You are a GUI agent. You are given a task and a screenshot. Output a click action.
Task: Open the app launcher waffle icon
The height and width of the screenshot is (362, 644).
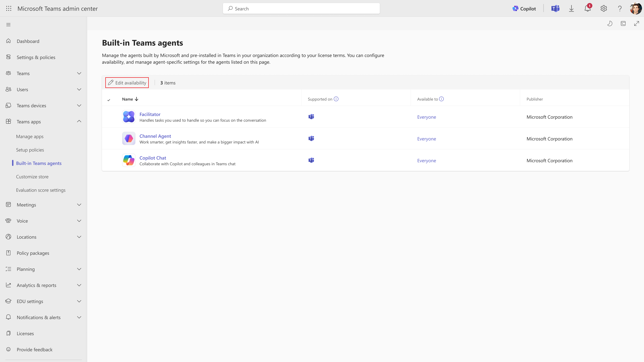point(9,9)
